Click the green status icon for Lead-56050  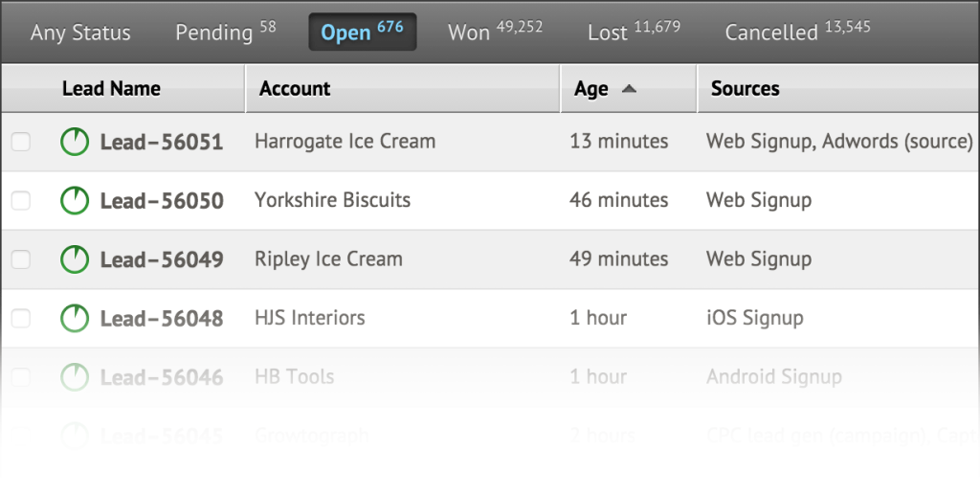[75, 201]
